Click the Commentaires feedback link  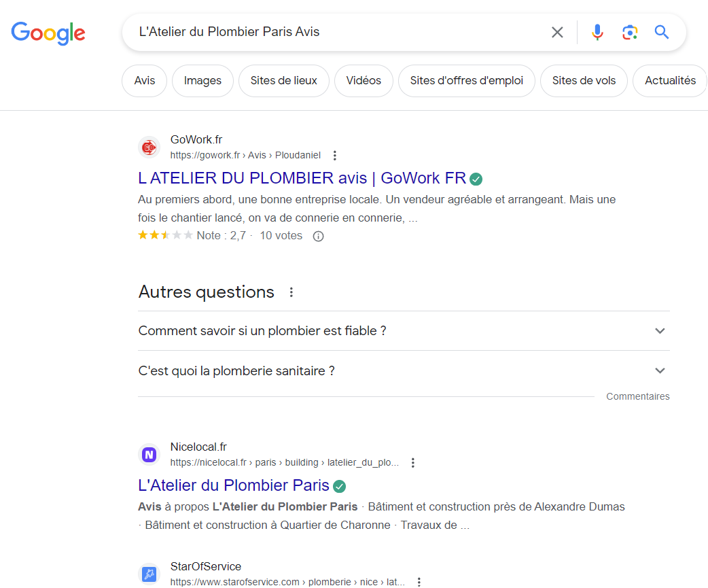[x=637, y=396]
